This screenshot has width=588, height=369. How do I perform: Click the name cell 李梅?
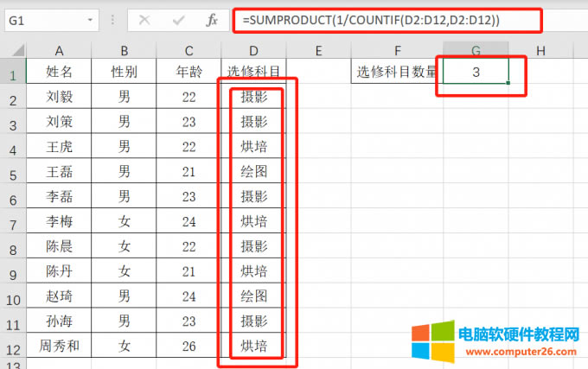pyautogui.click(x=59, y=221)
